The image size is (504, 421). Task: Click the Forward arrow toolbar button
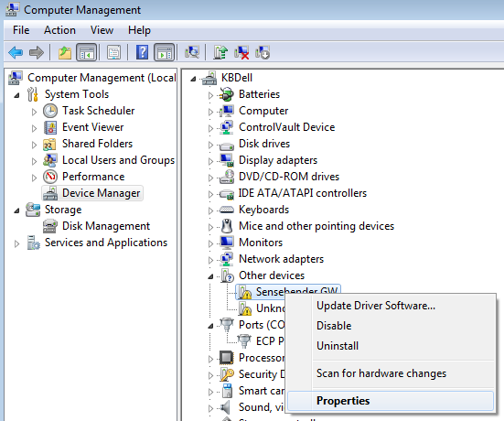(37, 52)
